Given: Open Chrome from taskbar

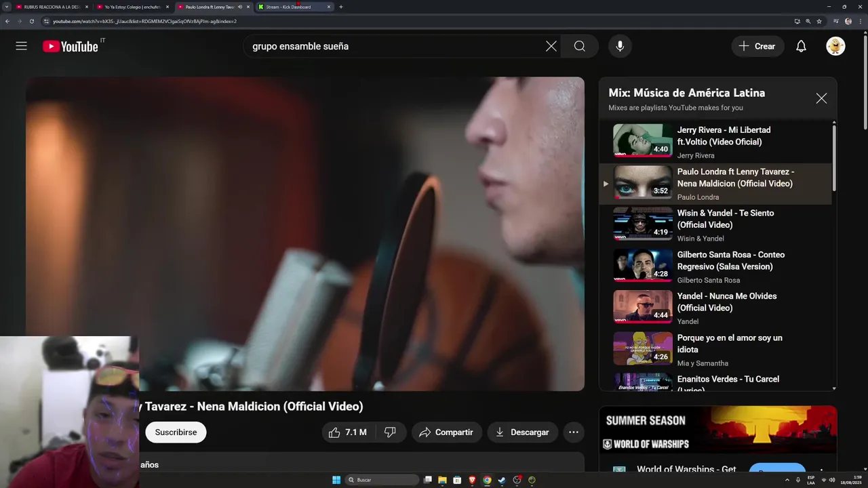Looking at the screenshot, I should 487,480.
